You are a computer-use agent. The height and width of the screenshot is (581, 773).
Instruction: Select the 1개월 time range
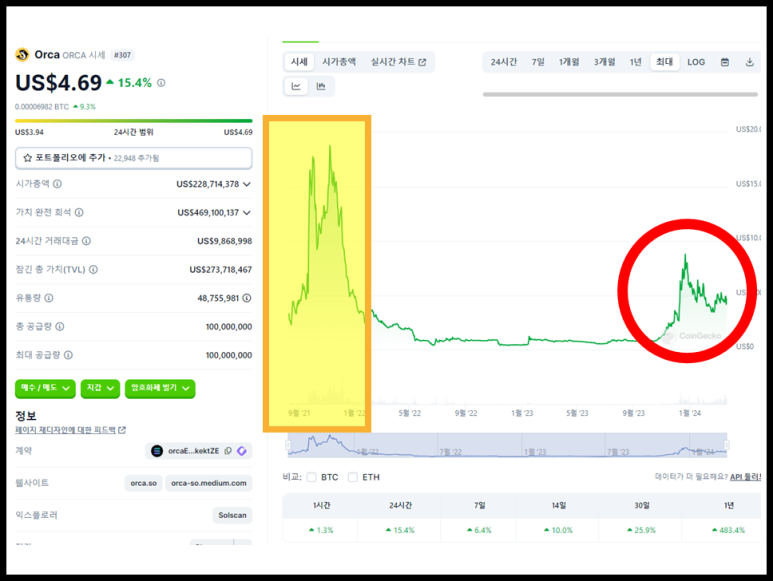(x=569, y=62)
